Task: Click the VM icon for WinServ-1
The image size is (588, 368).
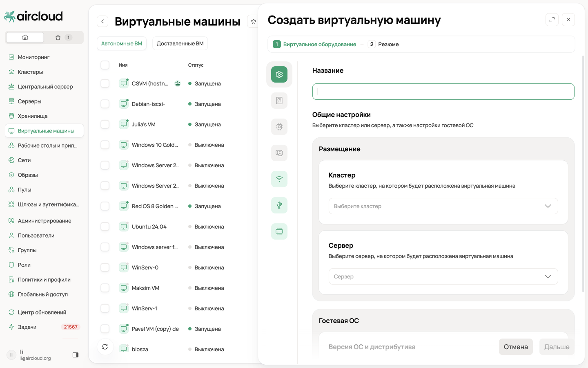Action: 124,308
